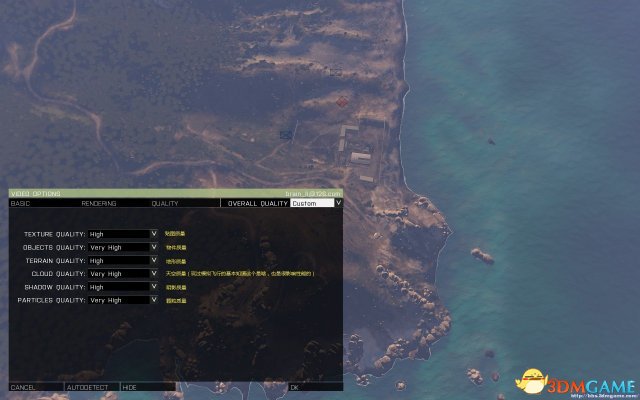Screen dimensions: 640x400
Task: Click the Particles Quality dropdown arrow
Action: [154, 300]
